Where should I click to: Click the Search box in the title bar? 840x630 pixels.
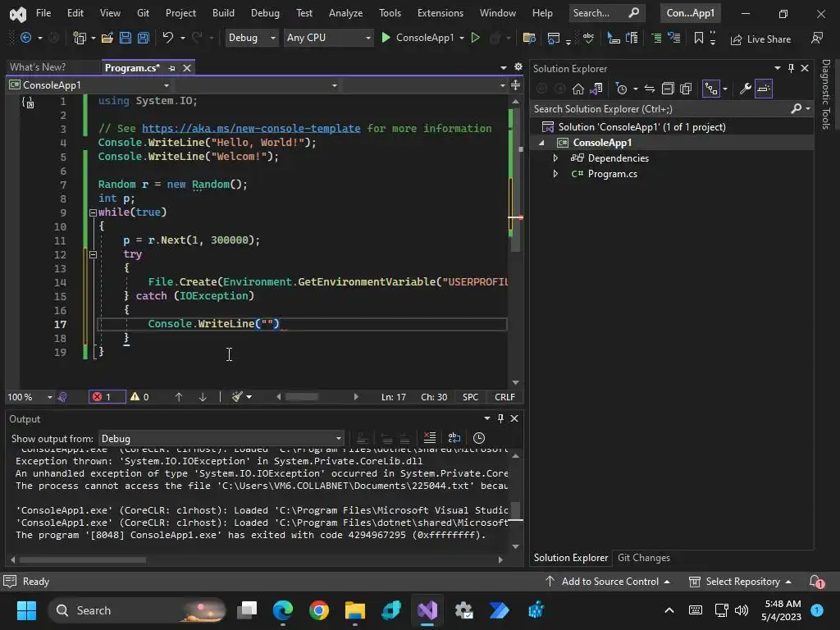[x=605, y=13]
